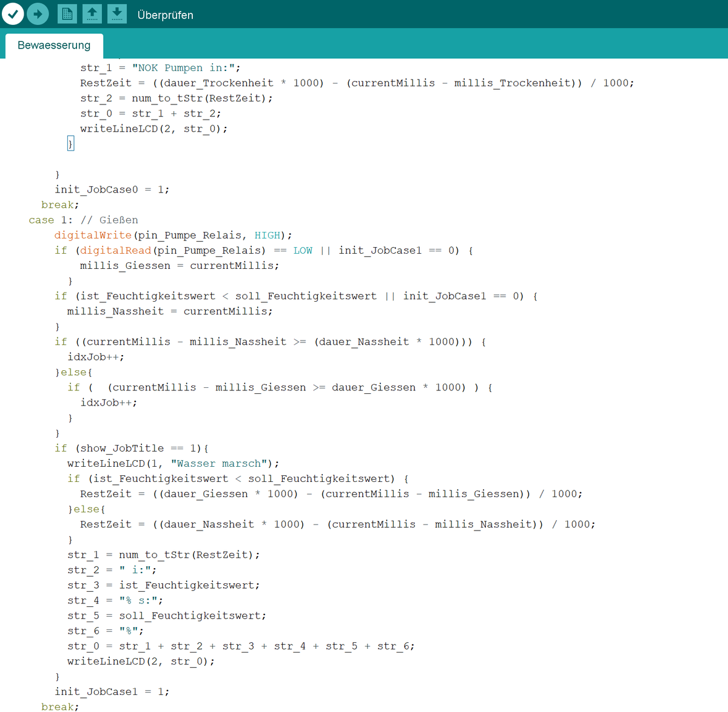This screenshot has height=712, width=728.
Task: Click the 'str_1 = num_to_tStr(RestZeit);' line
Action: 164,555
